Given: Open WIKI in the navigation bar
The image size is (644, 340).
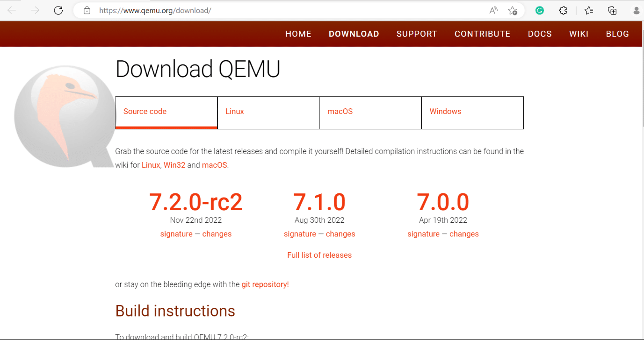Looking at the screenshot, I should (579, 34).
